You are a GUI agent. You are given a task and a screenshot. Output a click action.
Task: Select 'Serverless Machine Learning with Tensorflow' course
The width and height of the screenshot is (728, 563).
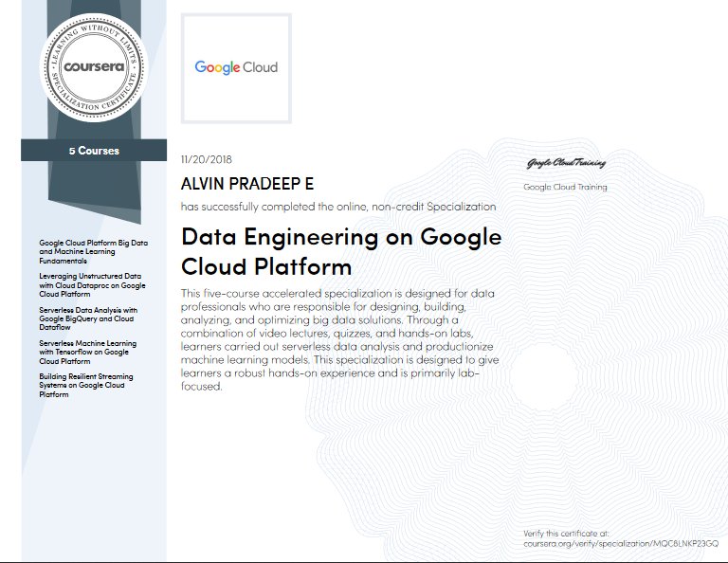[x=88, y=352]
